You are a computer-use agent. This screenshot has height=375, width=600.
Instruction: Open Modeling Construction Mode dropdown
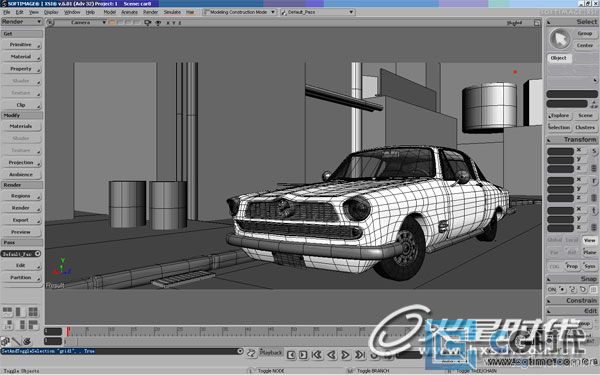(x=240, y=12)
